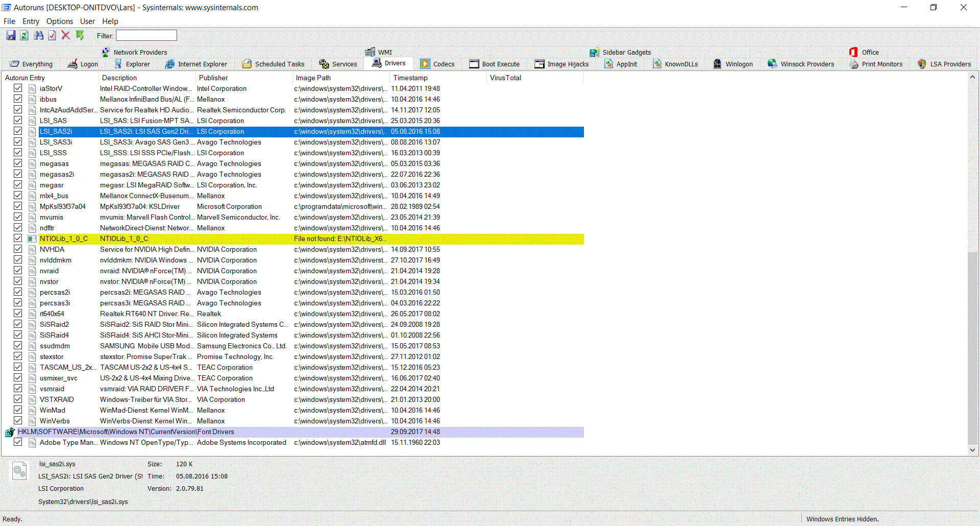This screenshot has width=980, height=526.
Task: Click the Refresh toolbar icon
Action: 24,35
